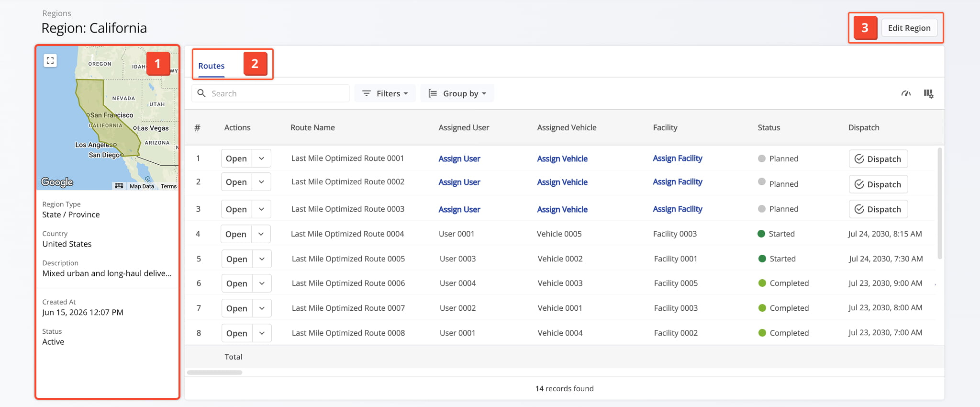
Task: Click the Edit Region button
Action: [x=909, y=28]
